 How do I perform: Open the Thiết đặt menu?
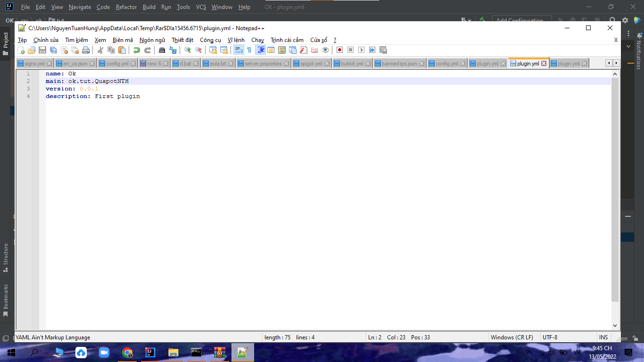[x=182, y=40]
